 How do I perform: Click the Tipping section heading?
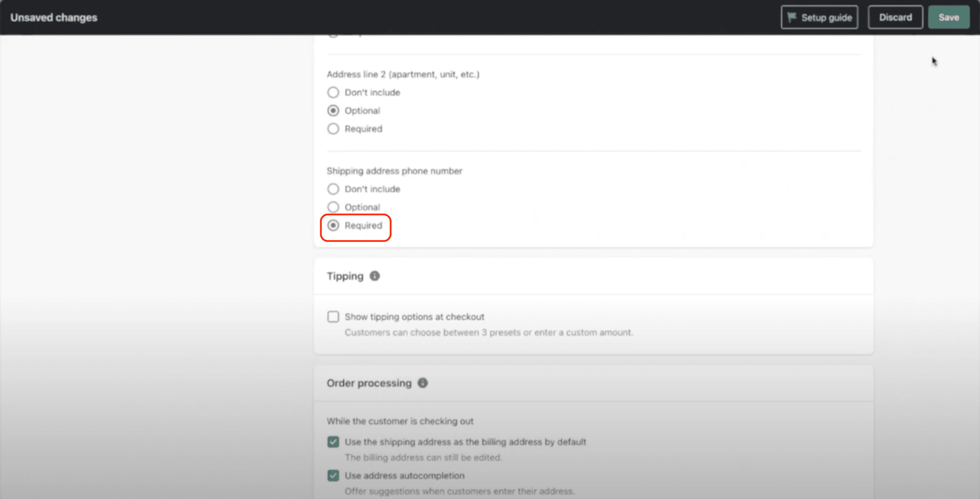pos(345,276)
